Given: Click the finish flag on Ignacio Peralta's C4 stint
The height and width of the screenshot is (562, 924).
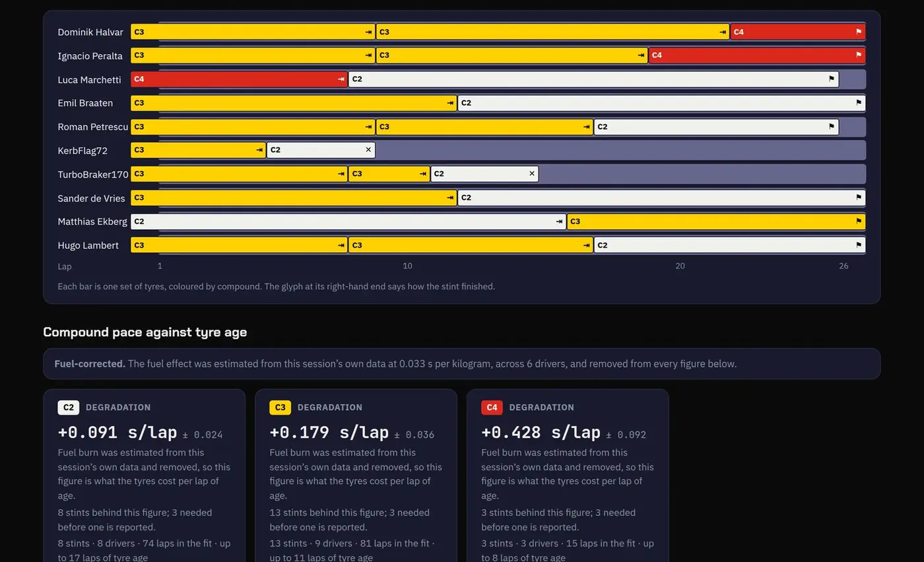Looking at the screenshot, I should (x=859, y=55).
